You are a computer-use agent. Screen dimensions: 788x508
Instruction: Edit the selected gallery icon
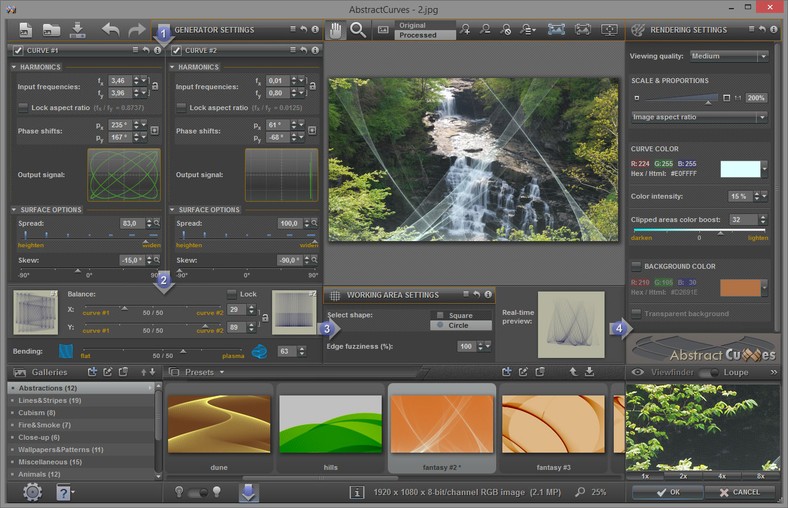[108, 372]
